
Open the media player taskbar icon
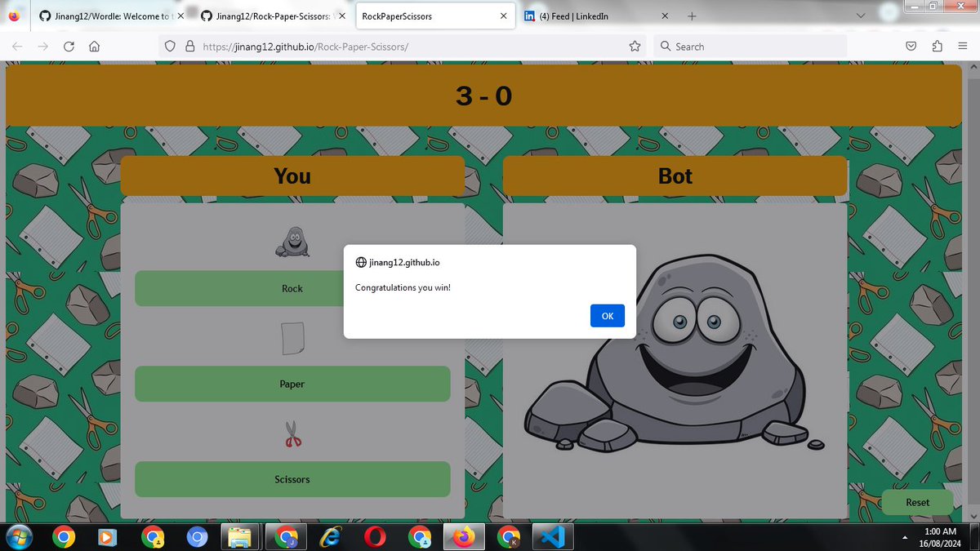[x=108, y=537]
